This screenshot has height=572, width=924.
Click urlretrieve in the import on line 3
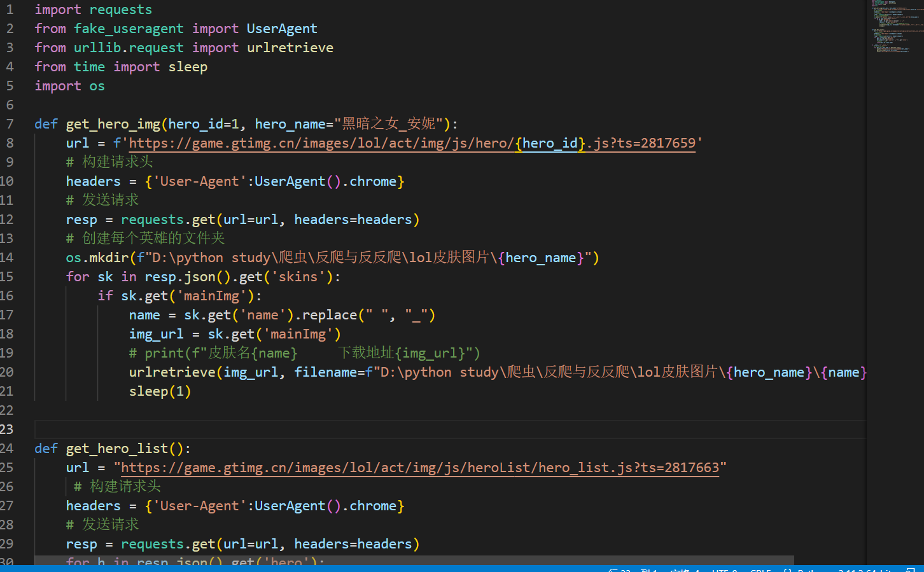coord(290,48)
